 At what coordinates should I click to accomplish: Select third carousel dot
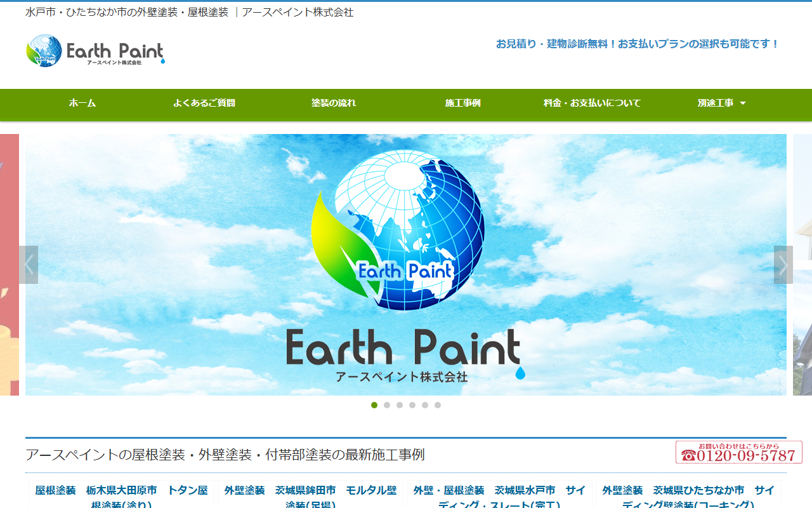pyautogui.click(x=400, y=405)
